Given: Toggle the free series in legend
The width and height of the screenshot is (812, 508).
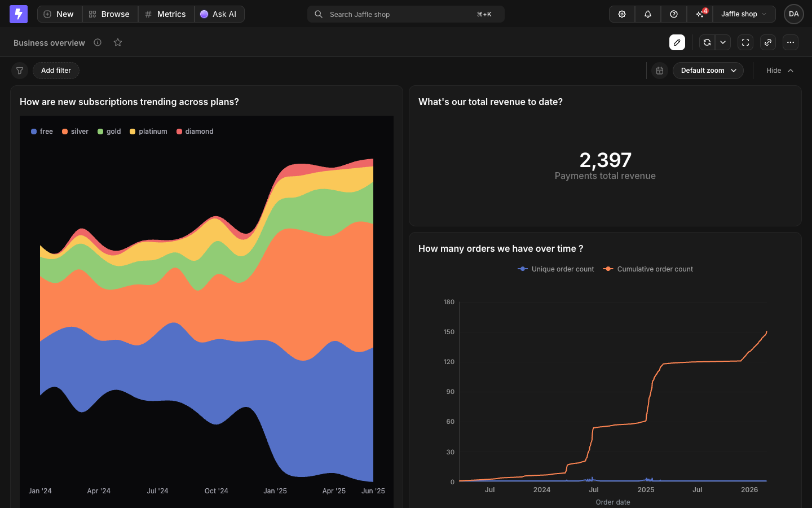Looking at the screenshot, I should coord(42,132).
